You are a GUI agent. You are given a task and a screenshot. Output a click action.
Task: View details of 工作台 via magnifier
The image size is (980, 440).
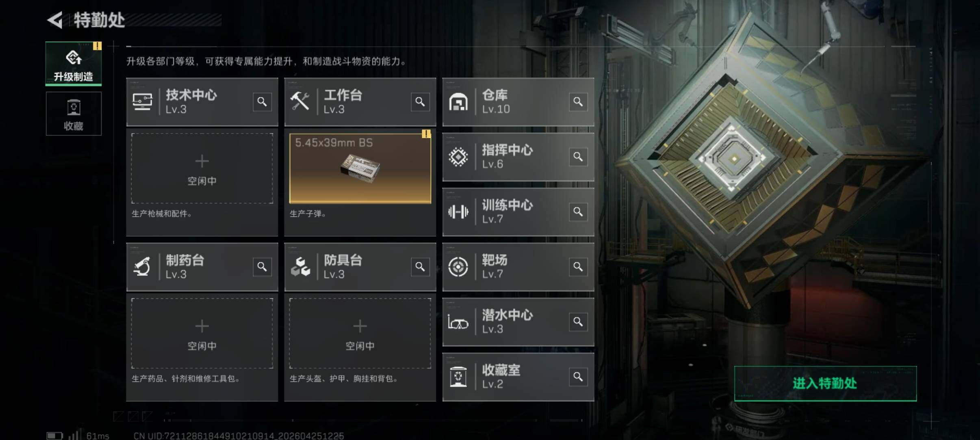click(420, 102)
